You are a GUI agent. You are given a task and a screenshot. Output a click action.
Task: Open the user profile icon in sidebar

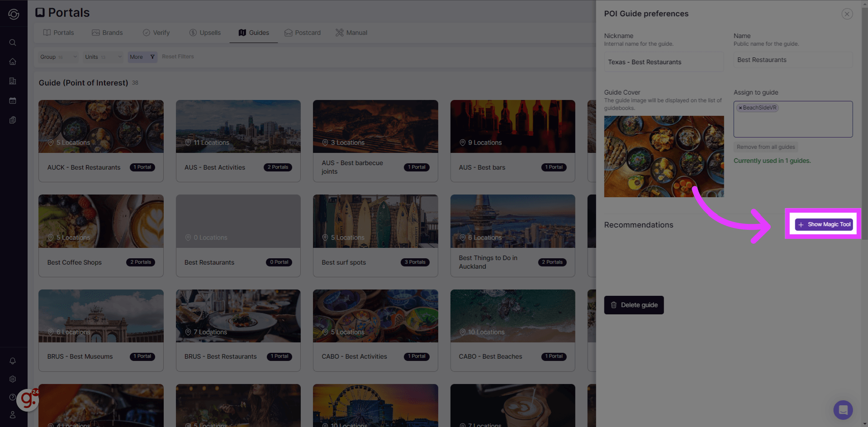[x=13, y=414]
